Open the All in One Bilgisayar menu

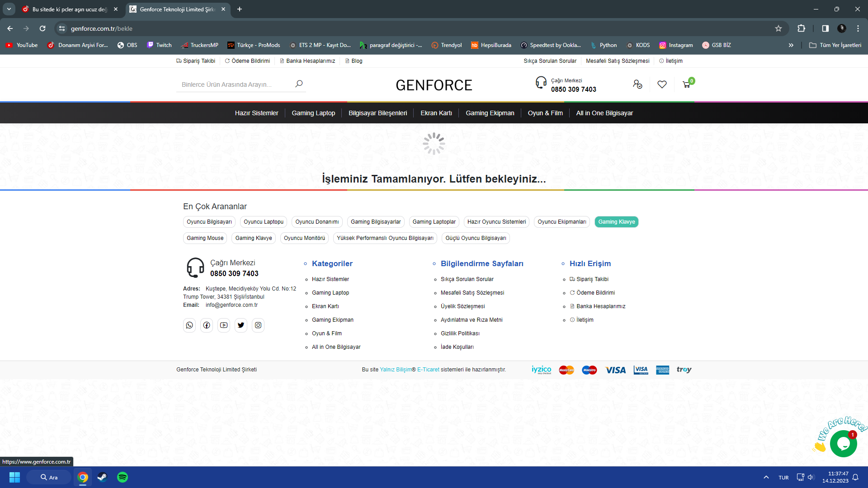604,113
